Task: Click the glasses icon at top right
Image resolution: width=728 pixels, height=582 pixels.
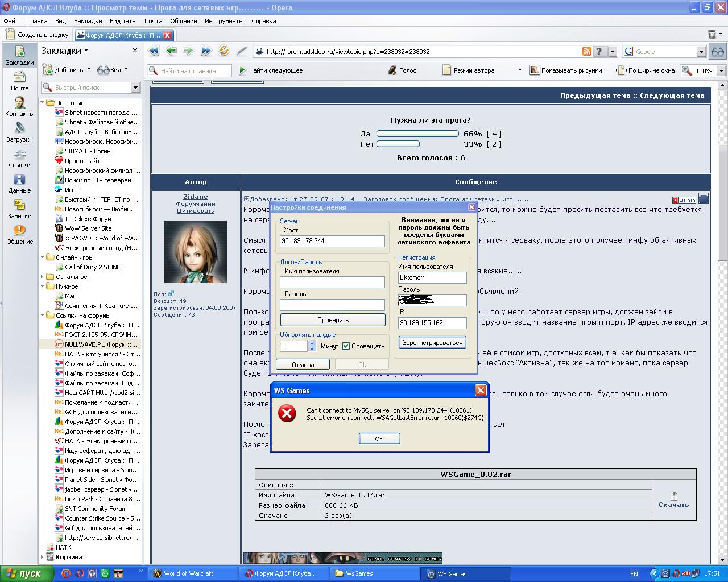Action: (x=718, y=52)
